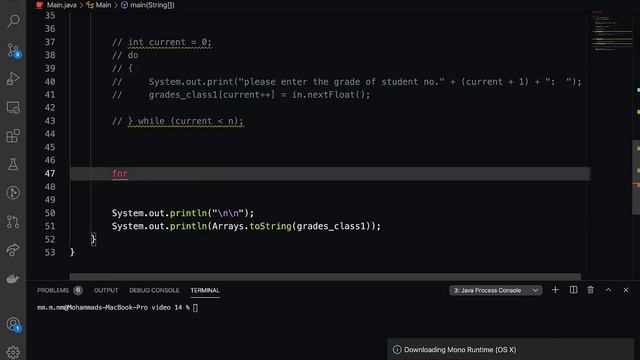Click the terminal prompt input area
This screenshot has height=360, width=640.
[x=195, y=308]
